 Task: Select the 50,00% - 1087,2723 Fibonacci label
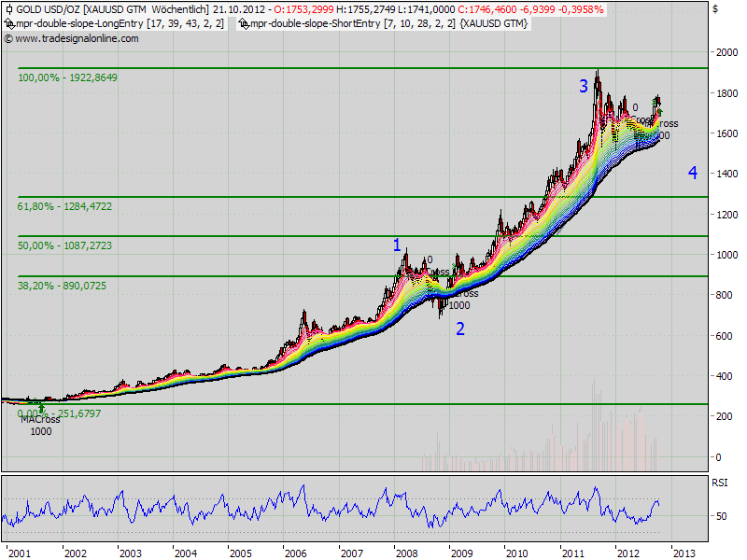(64, 245)
